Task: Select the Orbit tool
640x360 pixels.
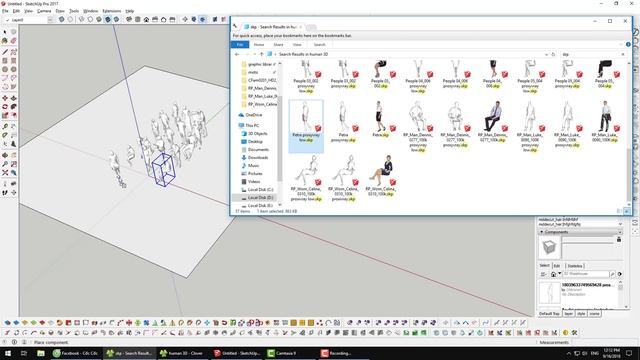Action: (5, 155)
